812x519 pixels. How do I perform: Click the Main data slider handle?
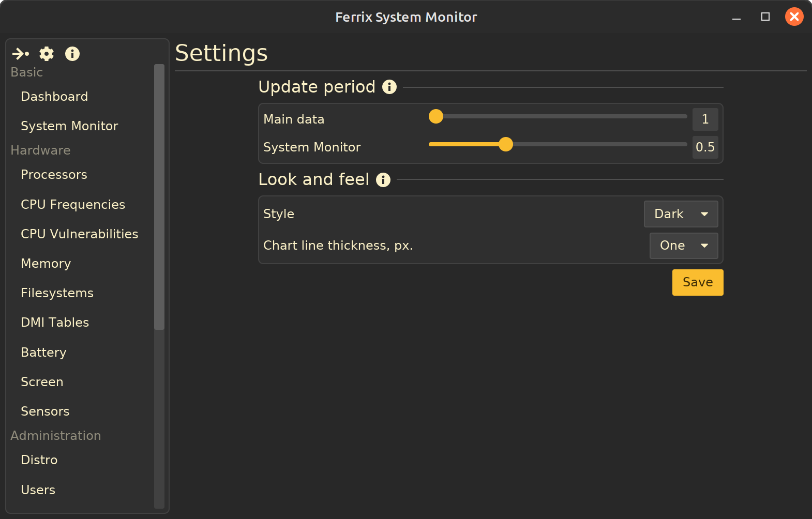(436, 117)
